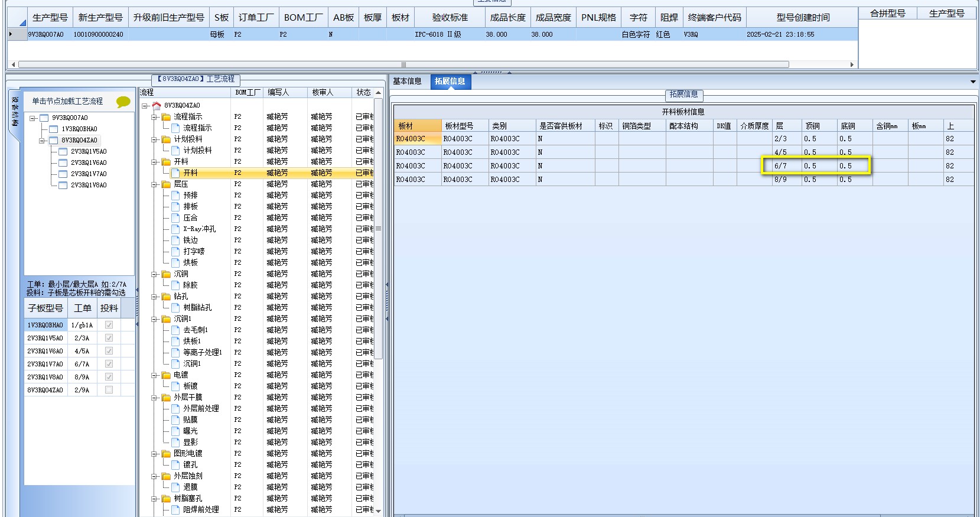This screenshot has width=980, height=517.
Task: Open the 设备结构 vertical side tab
Action: click(x=15, y=111)
